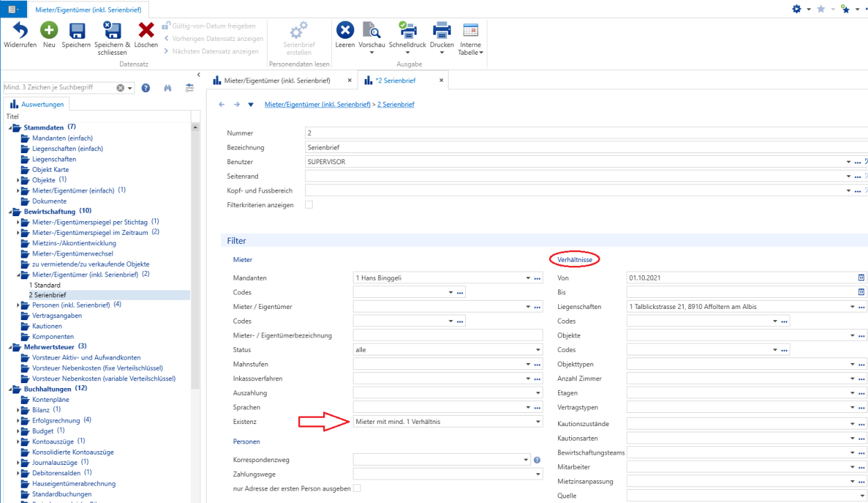Click the Löschen delete icon
This screenshot has height=503, width=868.
click(x=146, y=30)
